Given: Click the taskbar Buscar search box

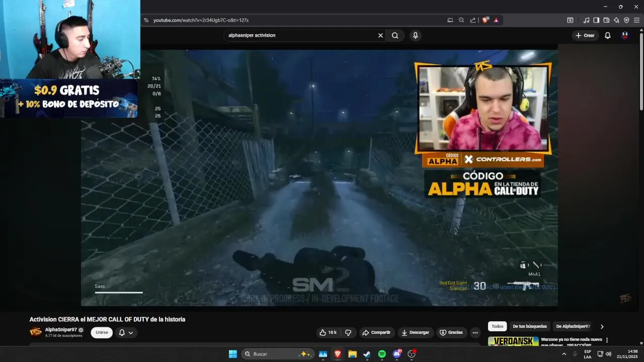Looking at the screenshot, I should (x=278, y=354).
